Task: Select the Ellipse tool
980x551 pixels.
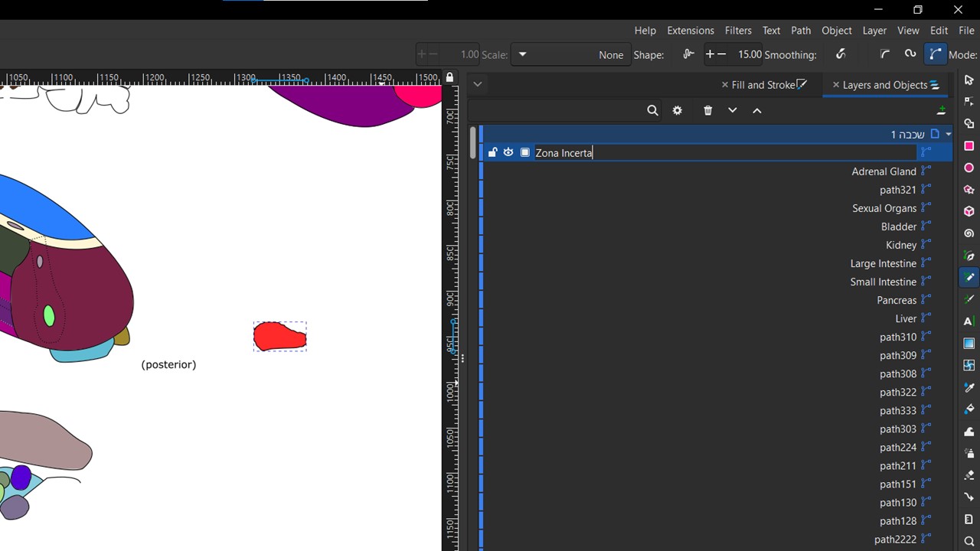Action: tap(969, 168)
